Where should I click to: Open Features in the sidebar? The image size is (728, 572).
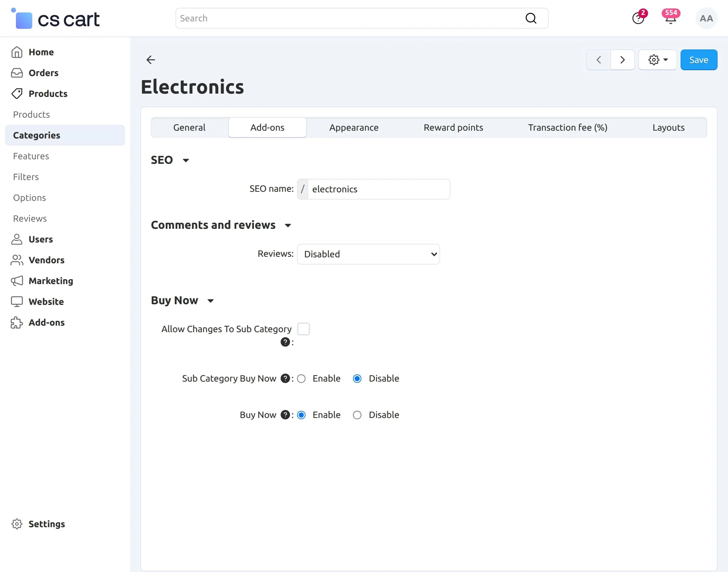coord(31,156)
